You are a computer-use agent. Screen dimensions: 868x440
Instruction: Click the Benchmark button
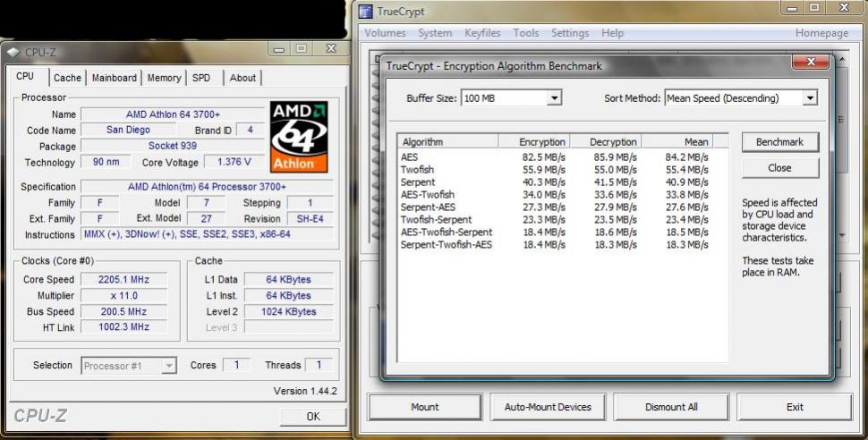coord(779,142)
